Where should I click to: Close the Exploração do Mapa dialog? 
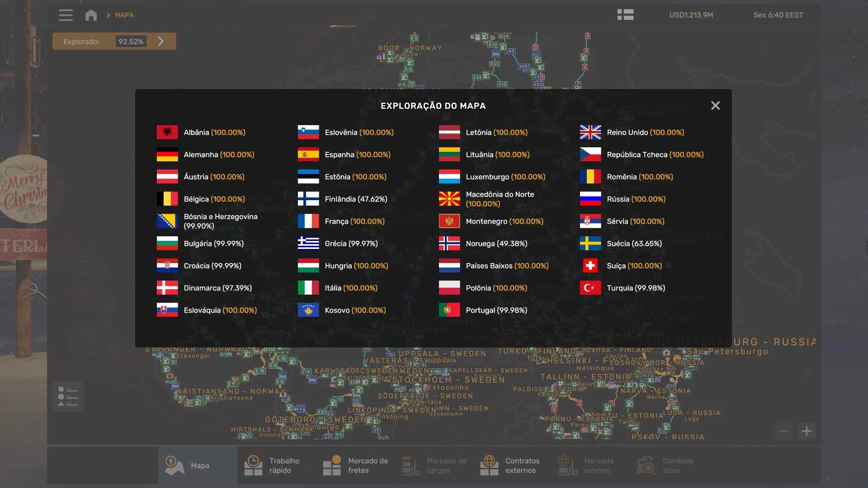715,105
